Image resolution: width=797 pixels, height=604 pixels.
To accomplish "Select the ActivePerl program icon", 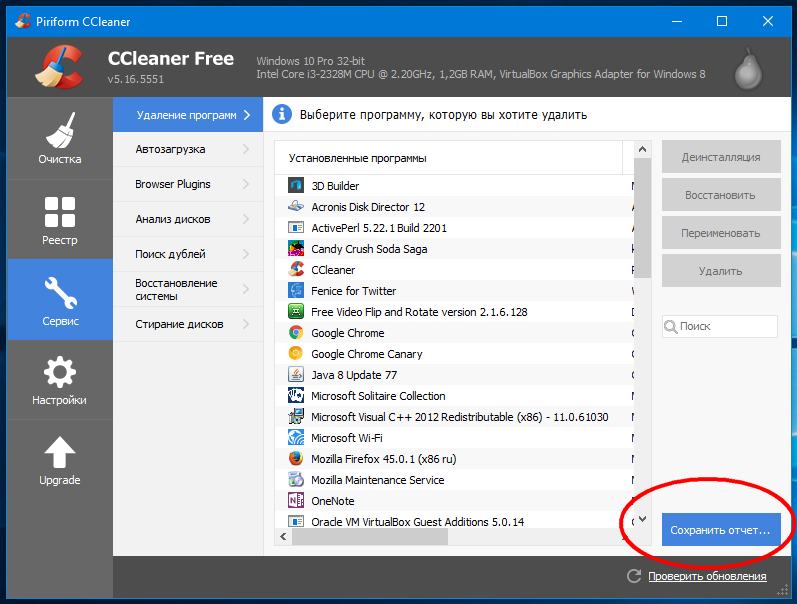I will 296,227.
